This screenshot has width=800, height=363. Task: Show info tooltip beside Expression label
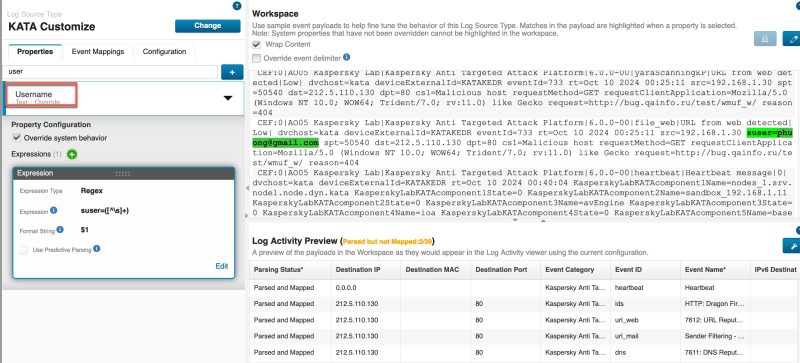point(54,210)
